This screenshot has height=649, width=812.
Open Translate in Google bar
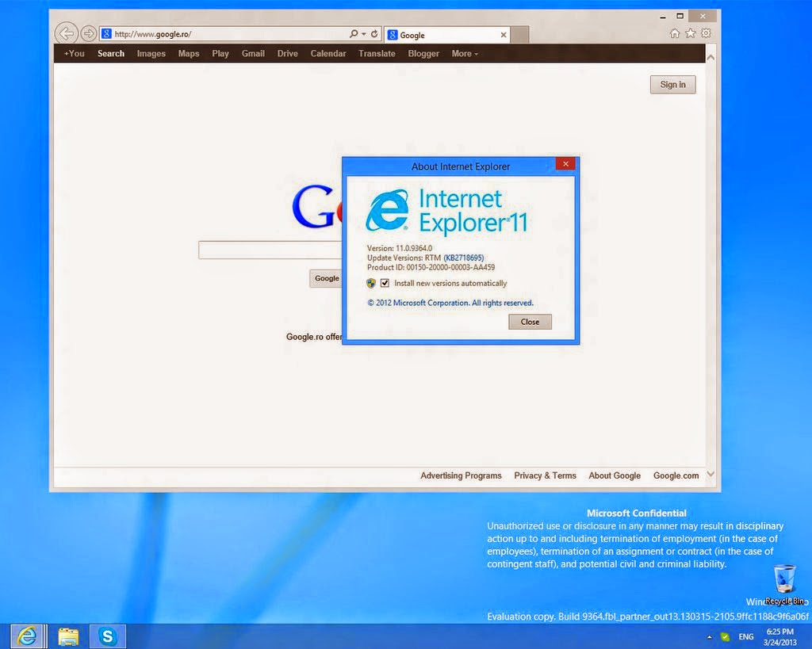tap(377, 53)
